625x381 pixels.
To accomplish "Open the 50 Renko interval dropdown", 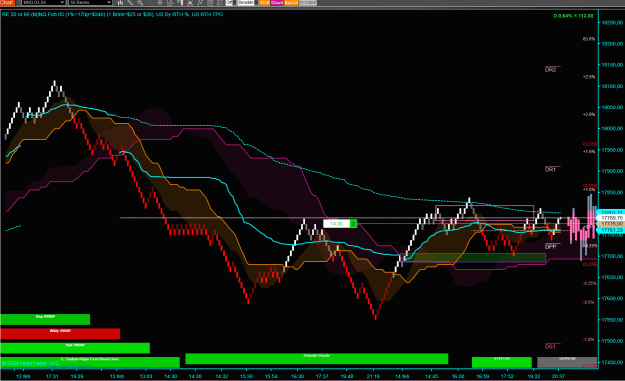I will coord(90,2).
